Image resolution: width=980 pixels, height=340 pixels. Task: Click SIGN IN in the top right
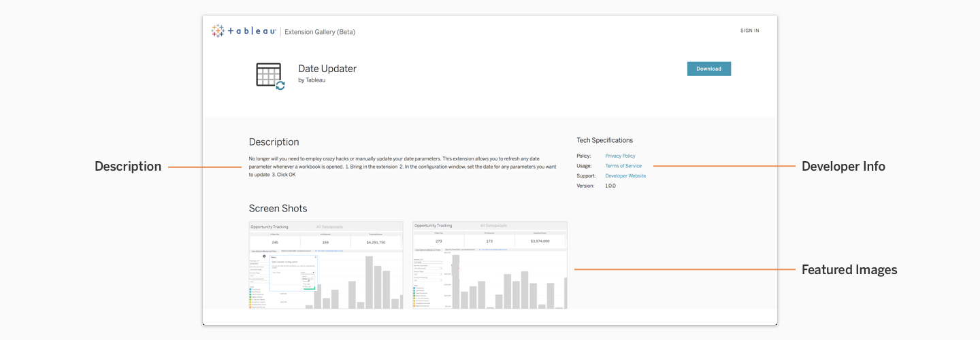point(749,31)
